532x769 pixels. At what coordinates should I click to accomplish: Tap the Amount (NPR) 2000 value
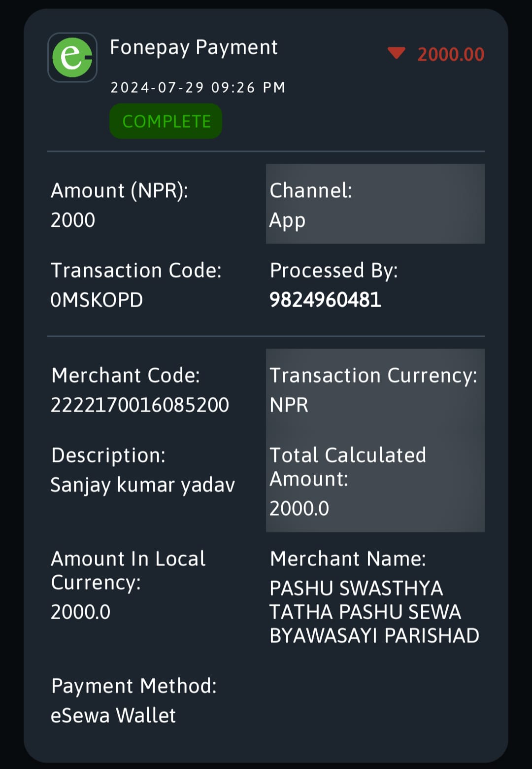coord(73,220)
